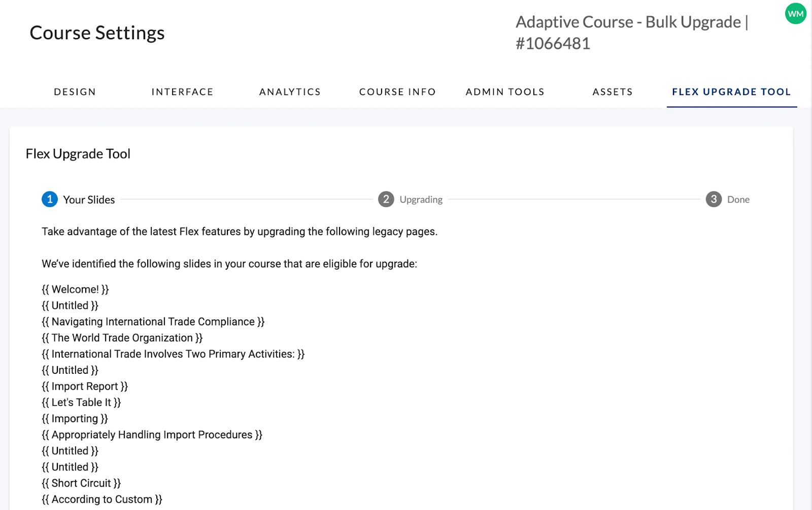812x510 pixels.
Task: Open the Course Info tab
Action: pyautogui.click(x=398, y=92)
